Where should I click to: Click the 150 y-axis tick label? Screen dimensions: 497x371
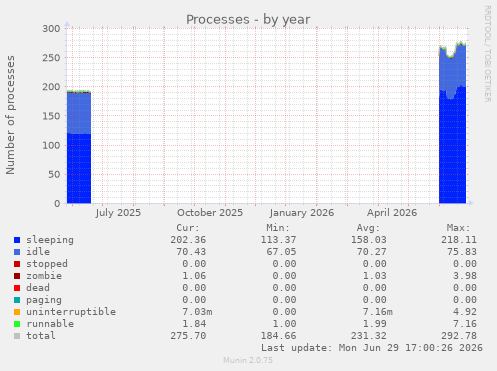[x=51, y=116]
